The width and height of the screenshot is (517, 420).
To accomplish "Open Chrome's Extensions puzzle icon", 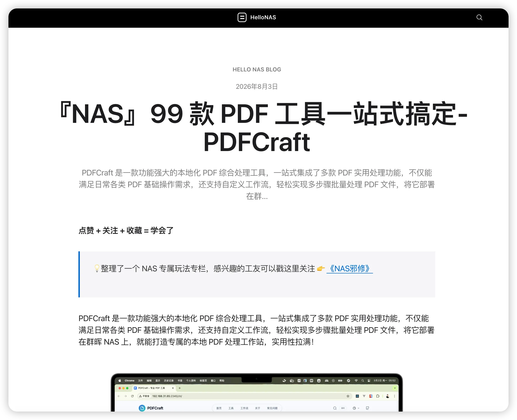I will (378, 396).
